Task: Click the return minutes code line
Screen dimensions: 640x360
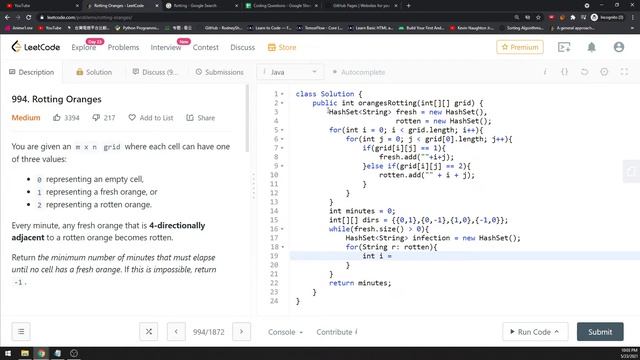Action: coord(360,283)
